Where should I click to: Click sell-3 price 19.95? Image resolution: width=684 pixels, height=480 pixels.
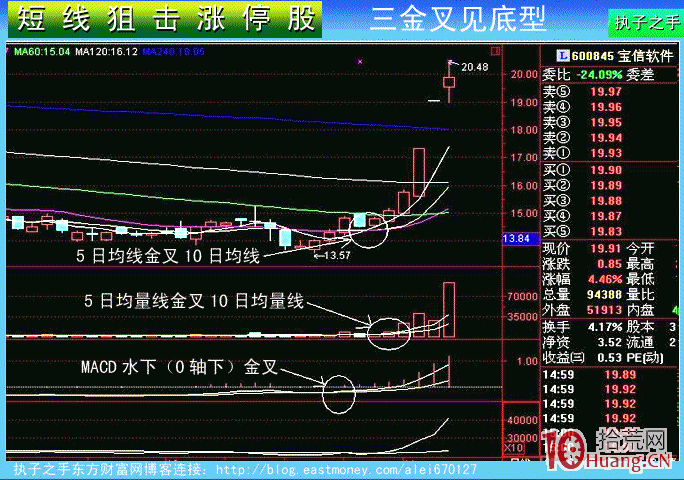tap(606, 122)
